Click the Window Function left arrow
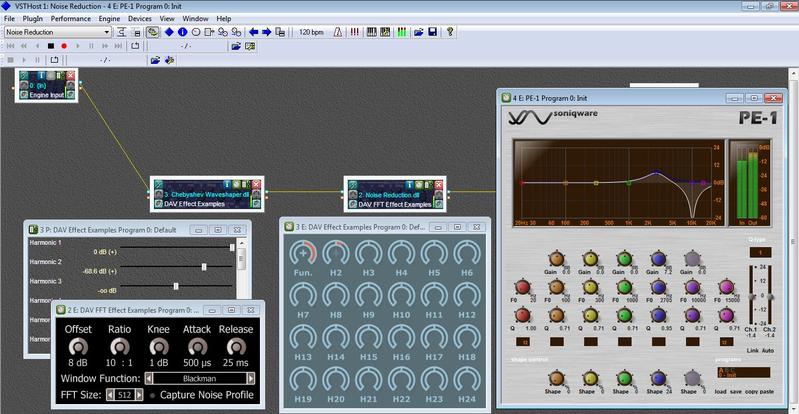Viewport: 799px width, 414px height. click(x=149, y=379)
